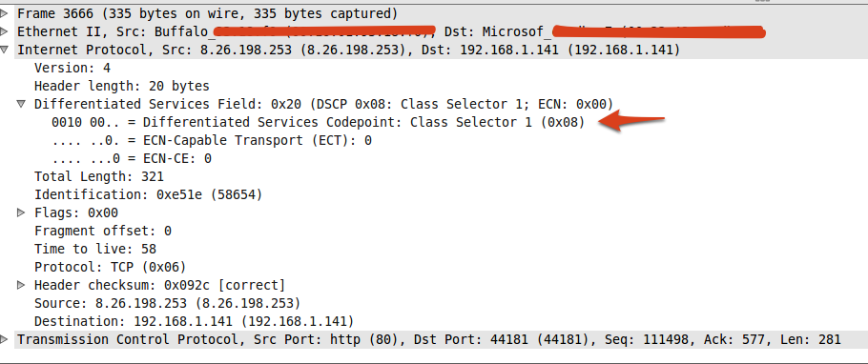Image resolution: width=868 pixels, height=364 pixels.
Task: Select the Source: 8.26.198.253 row
Action: pyautogui.click(x=167, y=303)
